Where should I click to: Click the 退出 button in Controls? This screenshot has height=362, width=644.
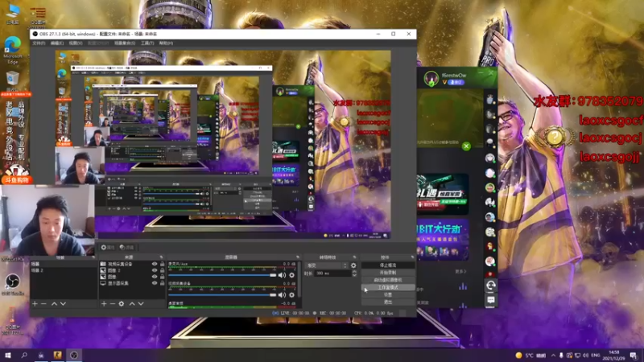[x=388, y=302]
